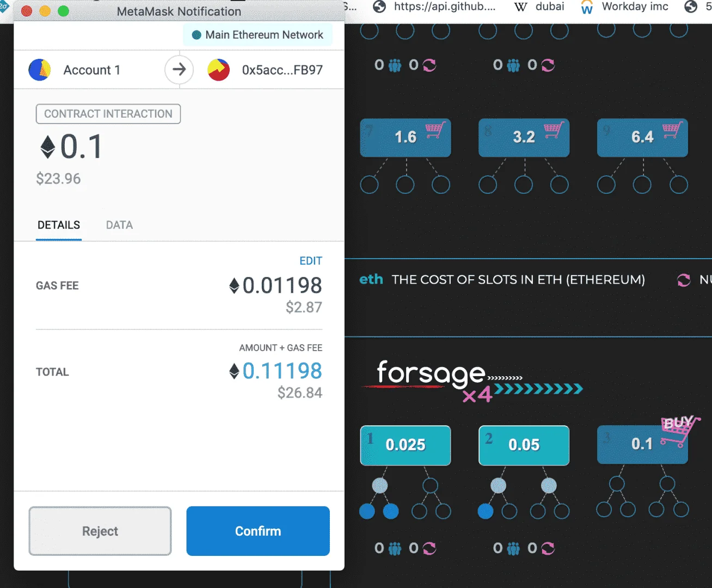
Task: Click the 0x5acc...FB97 recipient avatar
Action: (218, 70)
